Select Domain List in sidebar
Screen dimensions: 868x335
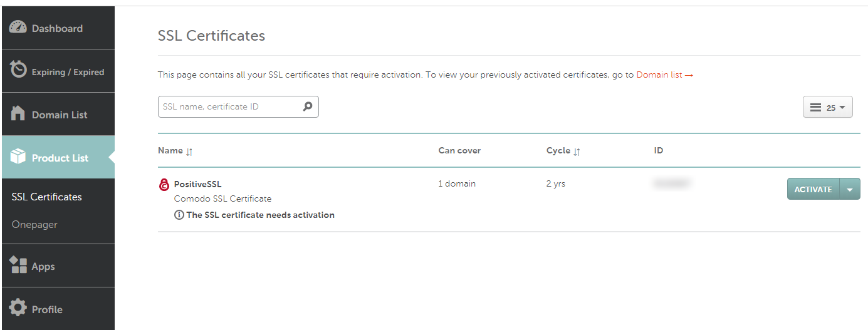coord(60,115)
